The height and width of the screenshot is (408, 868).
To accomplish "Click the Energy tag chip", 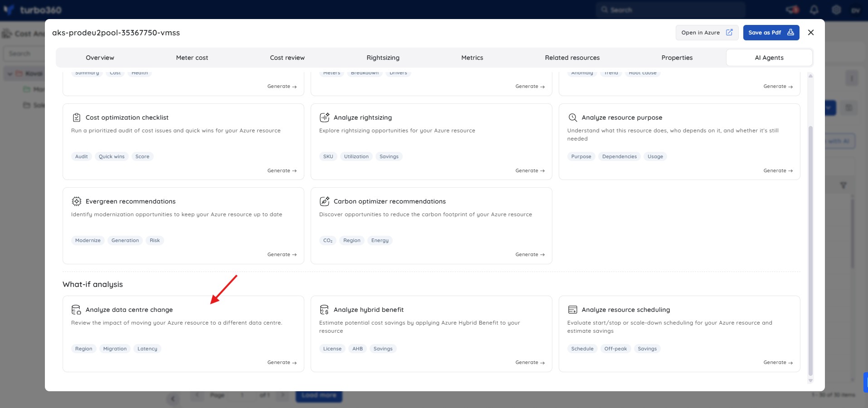I will pos(380,240).
